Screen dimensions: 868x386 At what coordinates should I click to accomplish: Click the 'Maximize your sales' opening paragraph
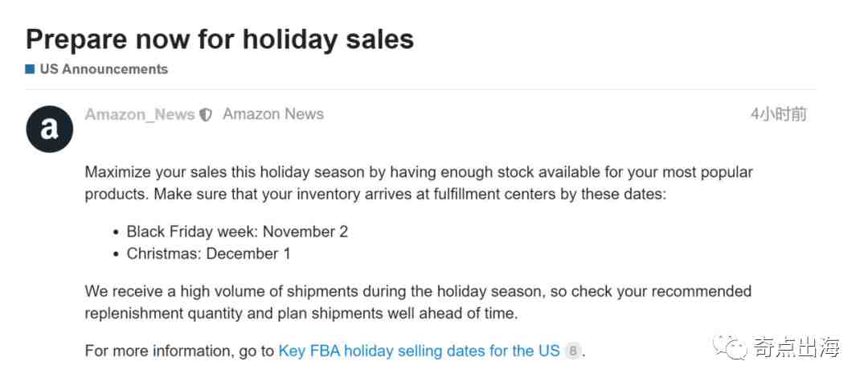[419, 183]
